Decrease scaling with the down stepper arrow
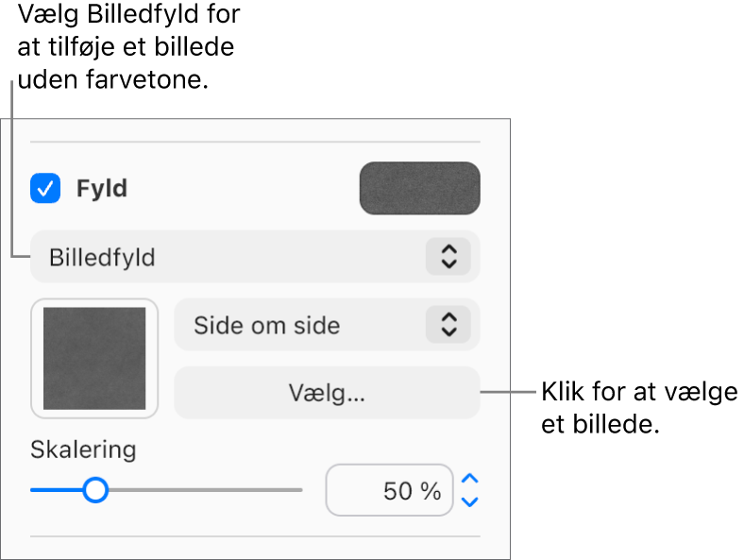This screenshot has width=744, height=560. 470,501
